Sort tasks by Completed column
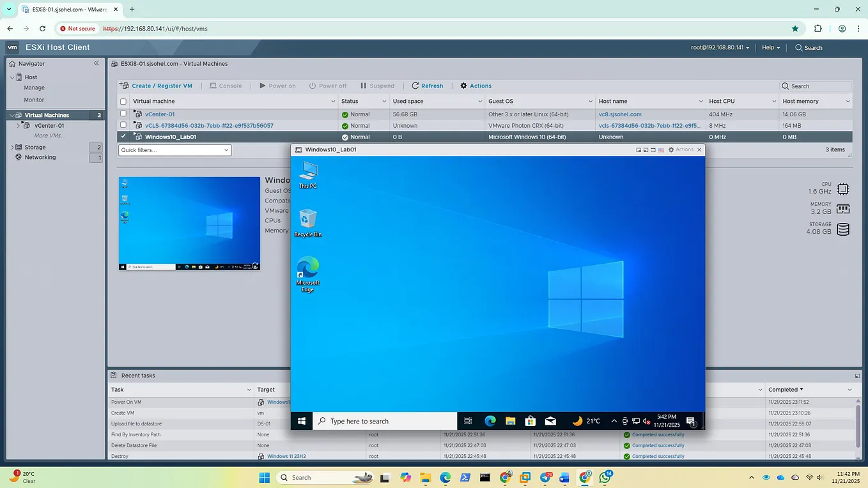This screenshot has width=868, height=488. pos(786,389)
